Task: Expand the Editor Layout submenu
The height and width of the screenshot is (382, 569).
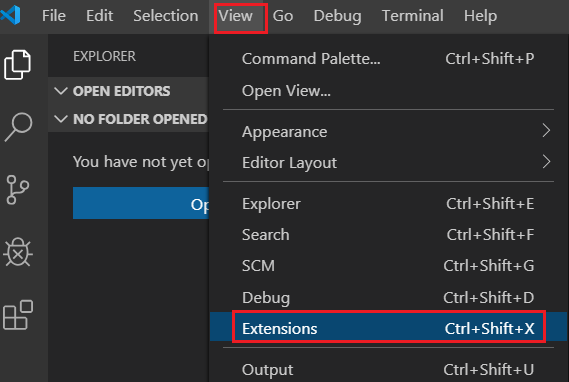Action: (x=388, y=162)
